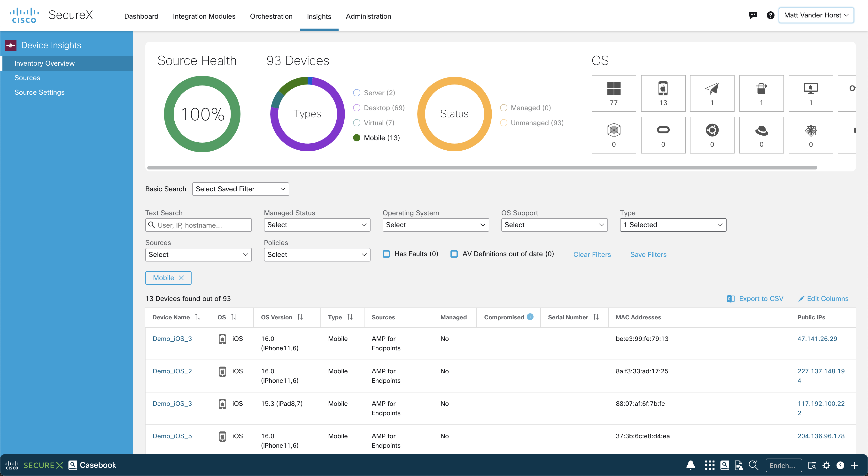868x476 pixels.
Task: Open the Select Saved Filter dropdown
Action: pos(240,189)
